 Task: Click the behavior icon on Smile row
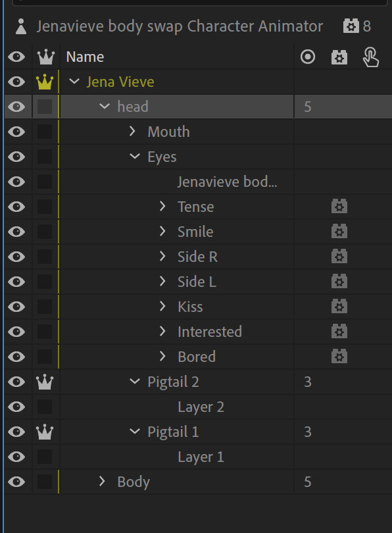coord(339,232)
